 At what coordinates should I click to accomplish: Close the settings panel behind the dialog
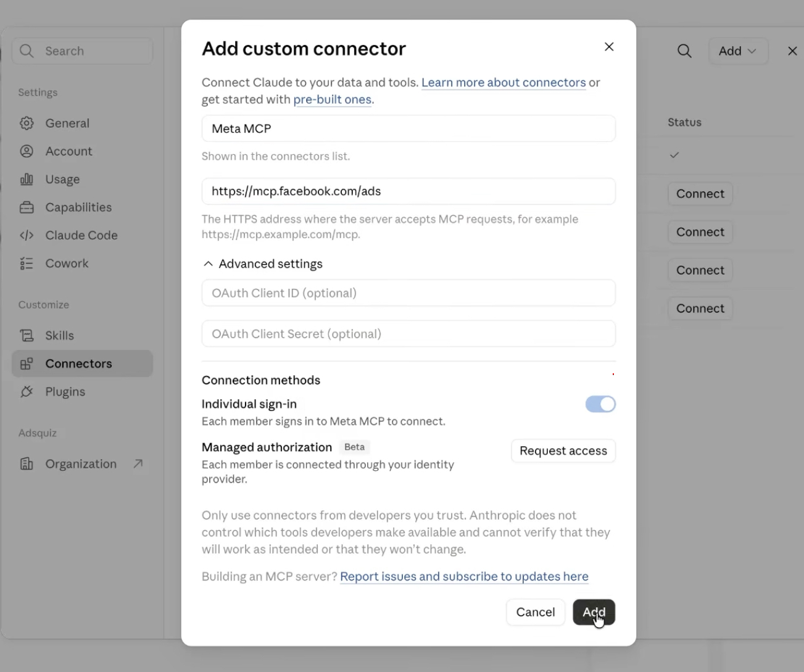(792, 51)
